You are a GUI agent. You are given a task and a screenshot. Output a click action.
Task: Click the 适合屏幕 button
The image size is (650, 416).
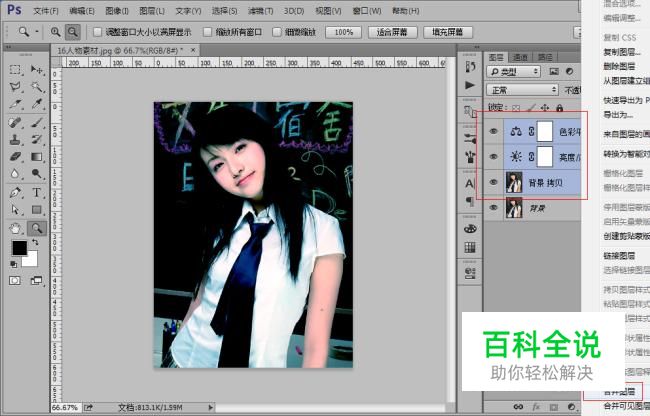392,32
